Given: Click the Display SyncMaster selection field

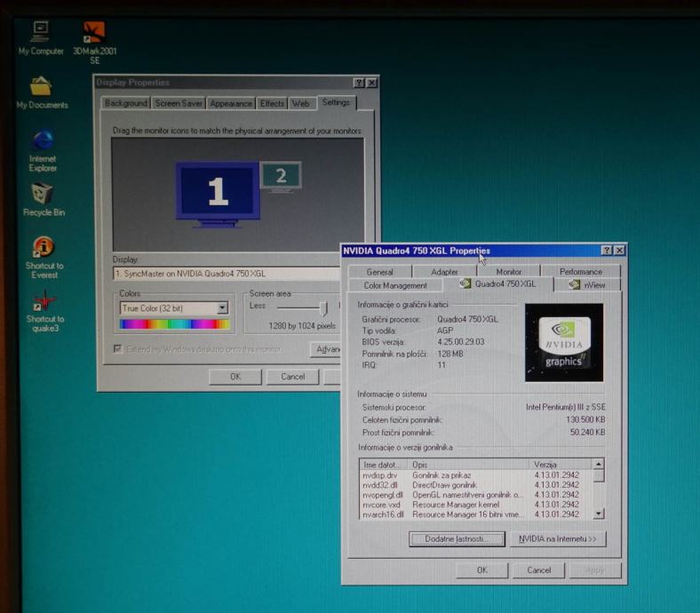Looking at the screenshot, I should tap(227, 274).
